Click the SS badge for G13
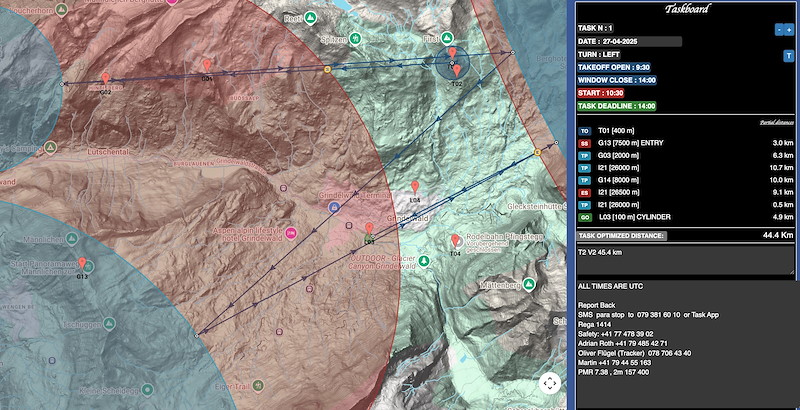 pos(585,143)
